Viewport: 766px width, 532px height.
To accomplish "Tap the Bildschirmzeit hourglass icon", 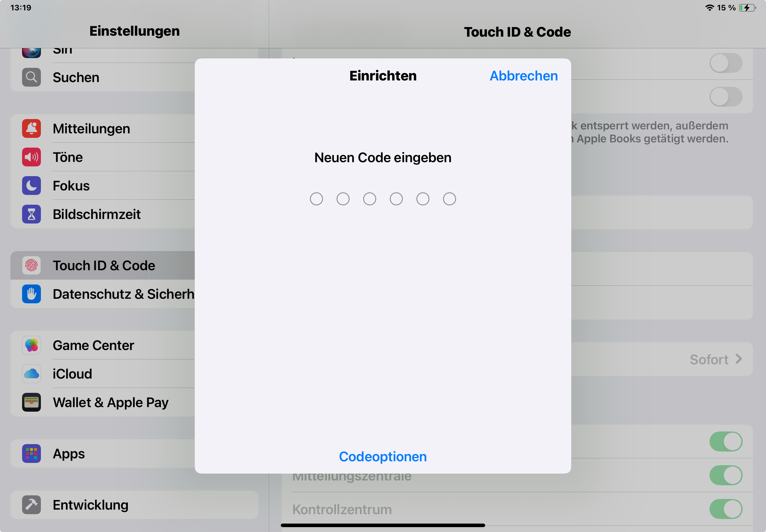I will click(x=31, y=214).
